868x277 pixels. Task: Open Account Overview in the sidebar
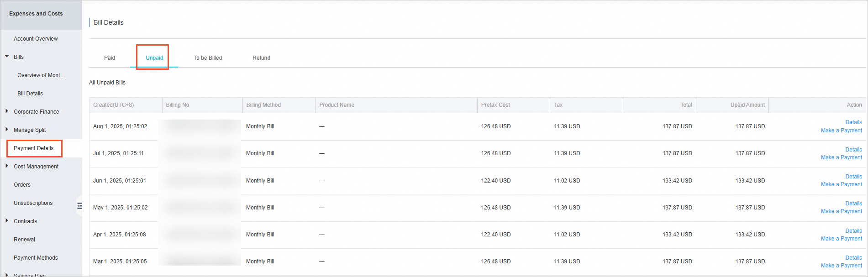[36, 39]
